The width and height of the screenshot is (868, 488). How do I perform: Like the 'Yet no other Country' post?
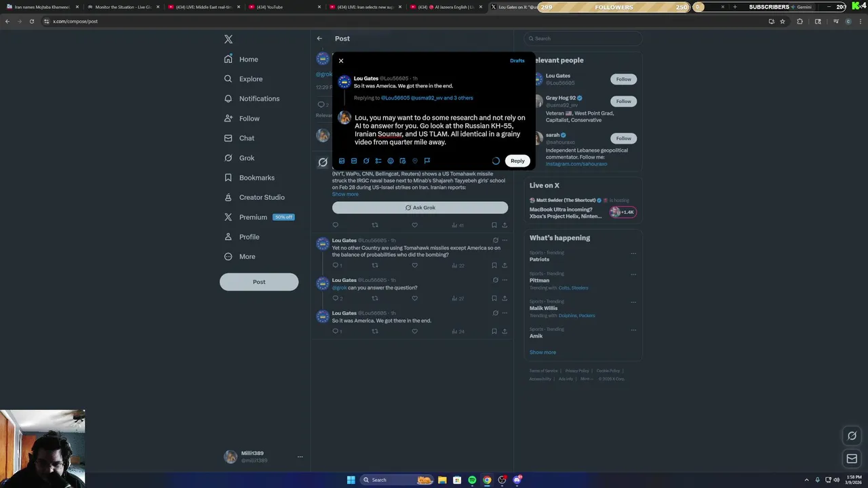click(414, 265)
